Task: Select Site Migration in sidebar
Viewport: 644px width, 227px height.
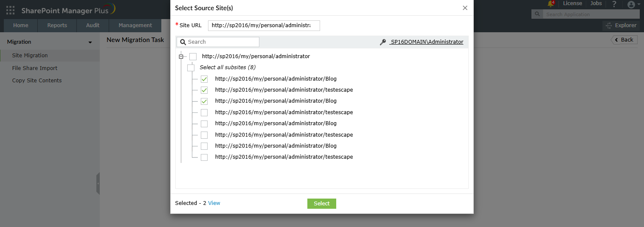Action: (50, 56)
